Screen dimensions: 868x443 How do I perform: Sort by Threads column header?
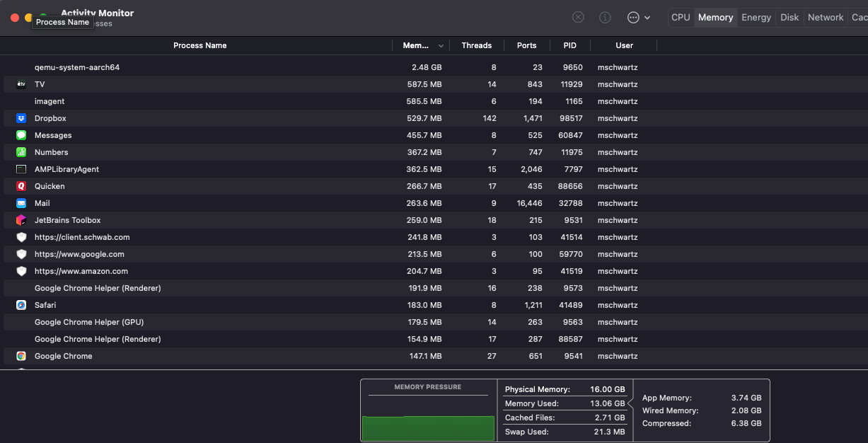pyautogui.click(x=476, y=45)
